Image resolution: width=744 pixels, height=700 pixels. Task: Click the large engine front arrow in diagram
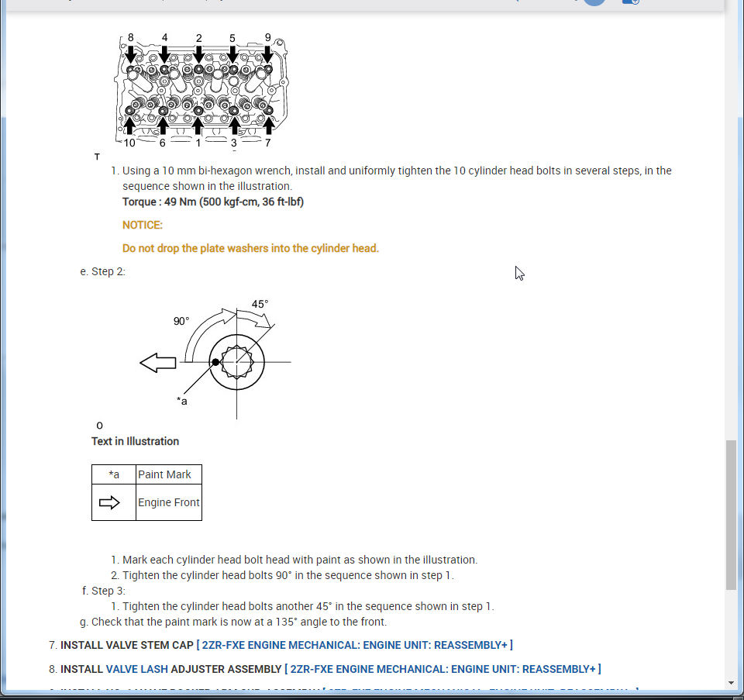click(x=158, y=363)
